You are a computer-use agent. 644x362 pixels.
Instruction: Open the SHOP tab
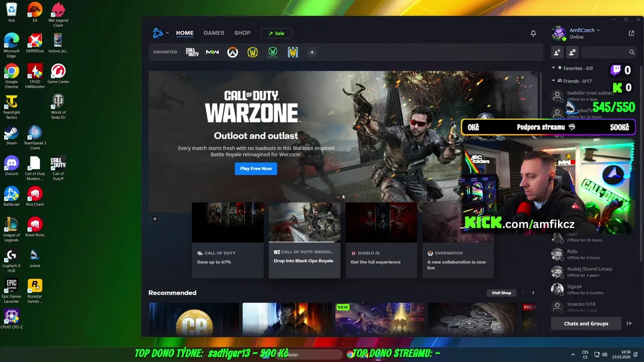click(x=242, y=33)
